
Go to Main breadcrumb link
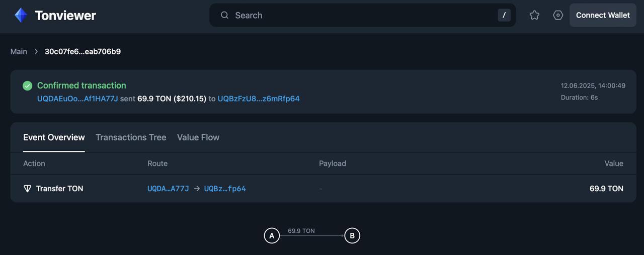click(x=19, y=51)
